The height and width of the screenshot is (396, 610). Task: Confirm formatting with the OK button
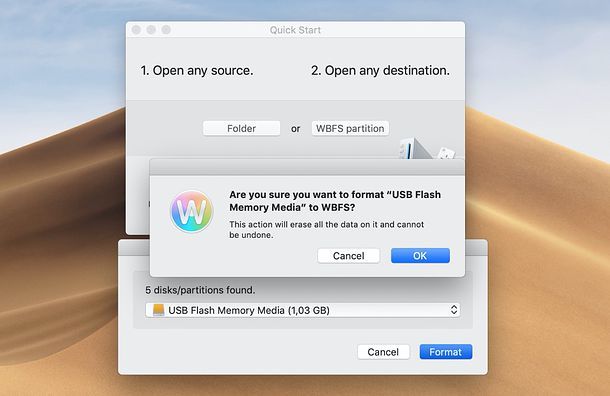tap(420, 256)
